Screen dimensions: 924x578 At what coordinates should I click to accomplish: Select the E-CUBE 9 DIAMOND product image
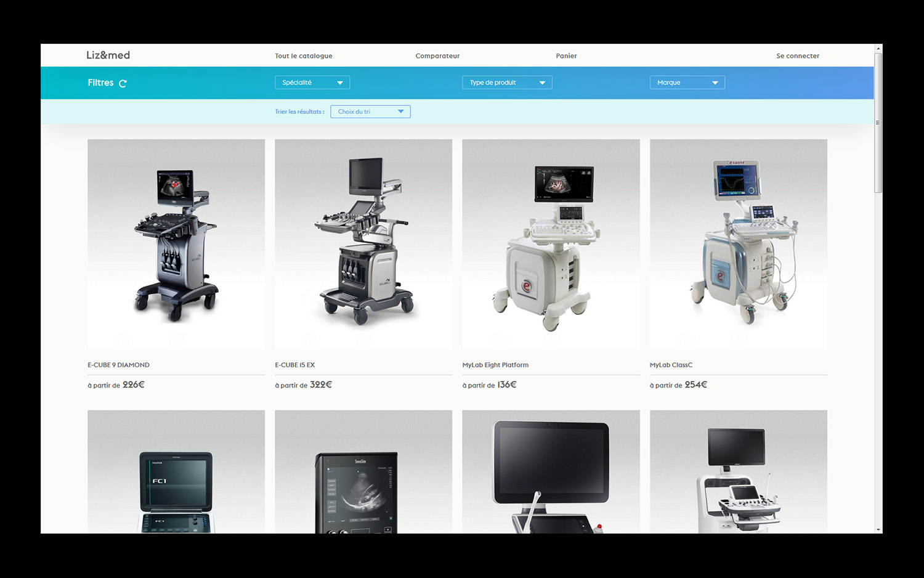pyautogui.click(x=176, y=244)
